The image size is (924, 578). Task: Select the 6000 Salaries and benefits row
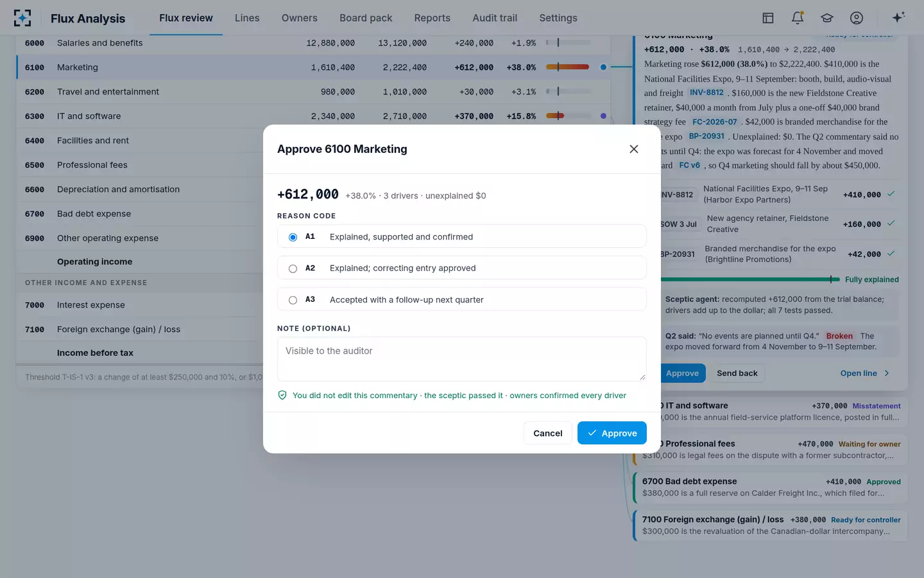[313, 43]
